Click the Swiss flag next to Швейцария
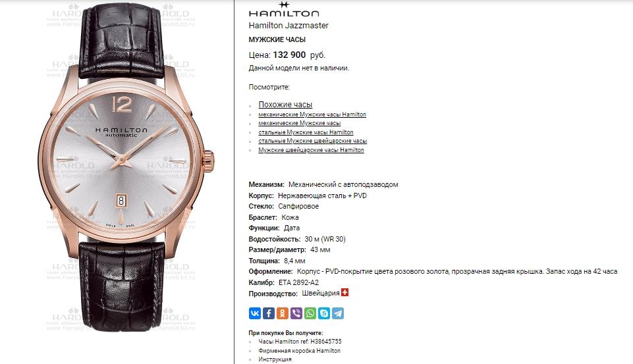633x364 pixels. pos(344,292)
